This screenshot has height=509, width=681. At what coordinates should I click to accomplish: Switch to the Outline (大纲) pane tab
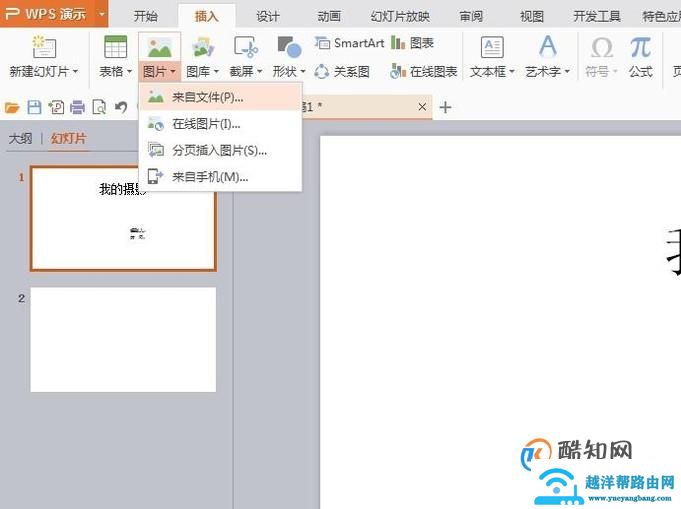[20, 139]
